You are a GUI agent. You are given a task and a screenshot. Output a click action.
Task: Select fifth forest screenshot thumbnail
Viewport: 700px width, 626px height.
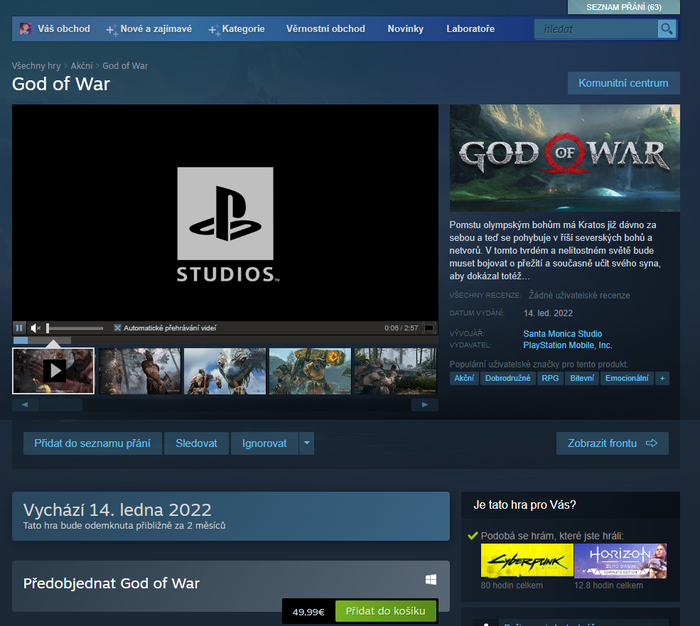[x=395, y=371]
